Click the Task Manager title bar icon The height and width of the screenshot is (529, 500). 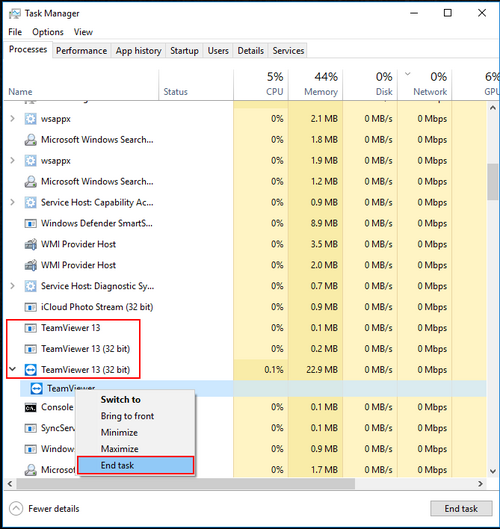tap(15, 13)
